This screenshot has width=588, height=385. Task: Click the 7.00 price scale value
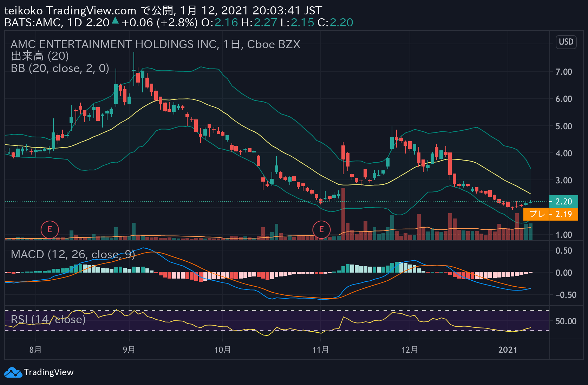coord(564,72)
